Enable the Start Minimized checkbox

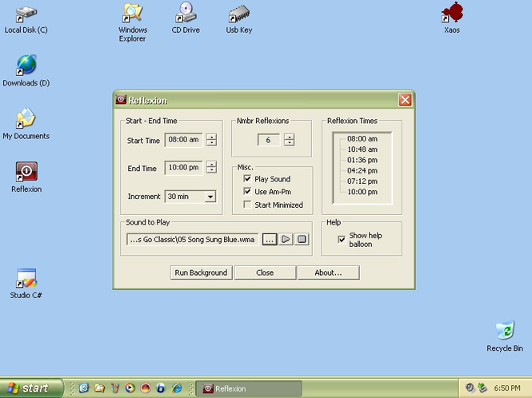click(x=247, y=205)
